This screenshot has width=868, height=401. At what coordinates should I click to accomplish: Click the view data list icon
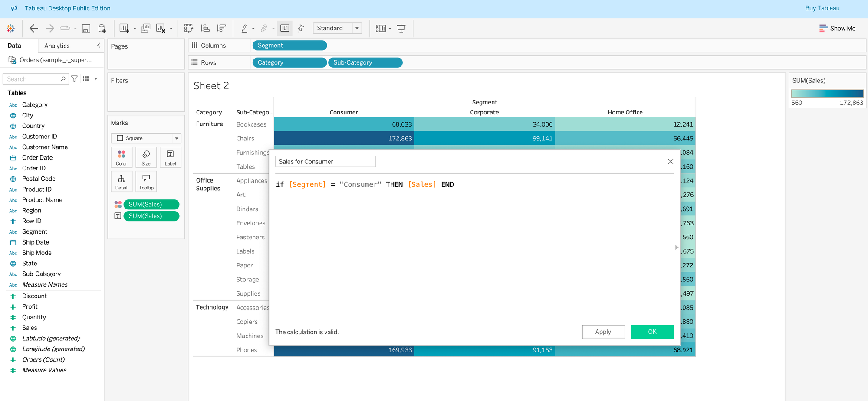pos(86,79)
